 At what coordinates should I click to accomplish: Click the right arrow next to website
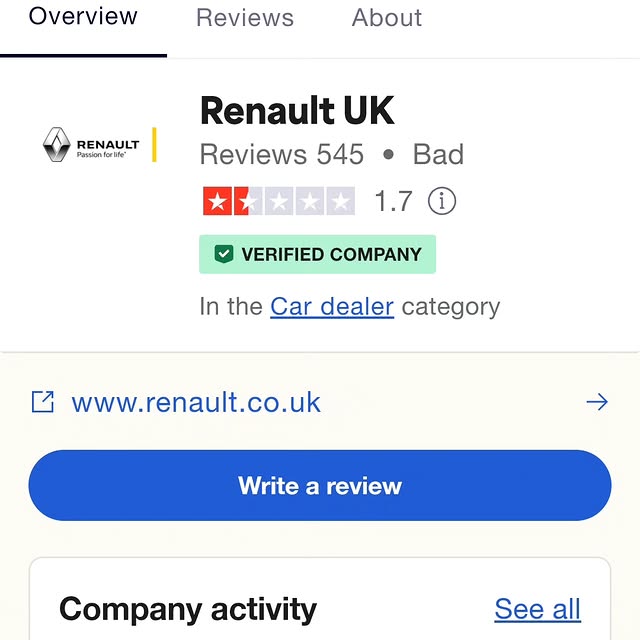597,402
